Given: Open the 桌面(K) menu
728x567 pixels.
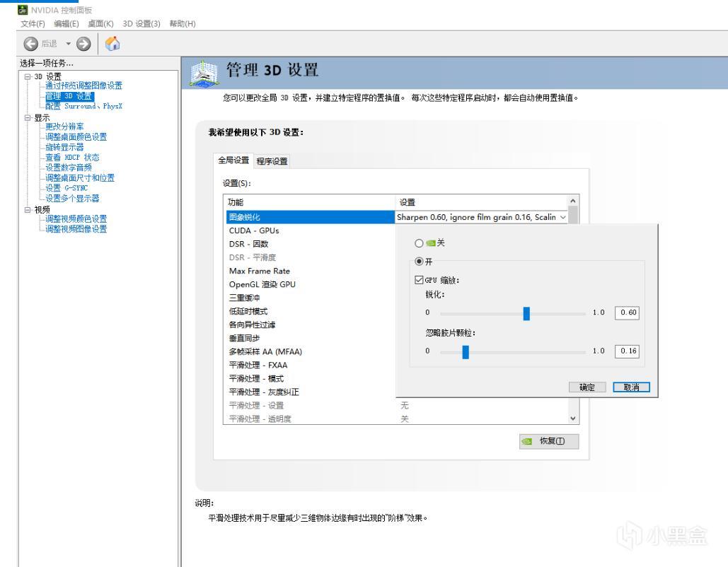Looking at the screenshot, I should click(100, 23).
